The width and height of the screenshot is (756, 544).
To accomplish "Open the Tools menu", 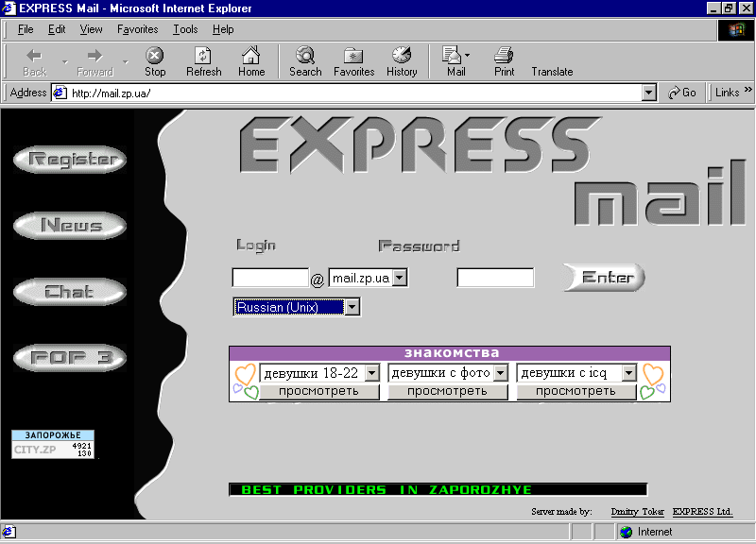I will coord(185,29).
